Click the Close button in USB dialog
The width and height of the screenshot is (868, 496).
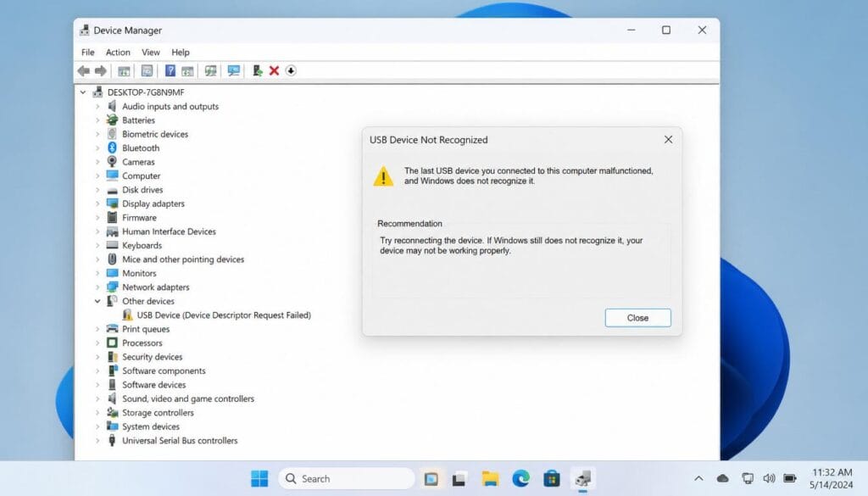637,318
